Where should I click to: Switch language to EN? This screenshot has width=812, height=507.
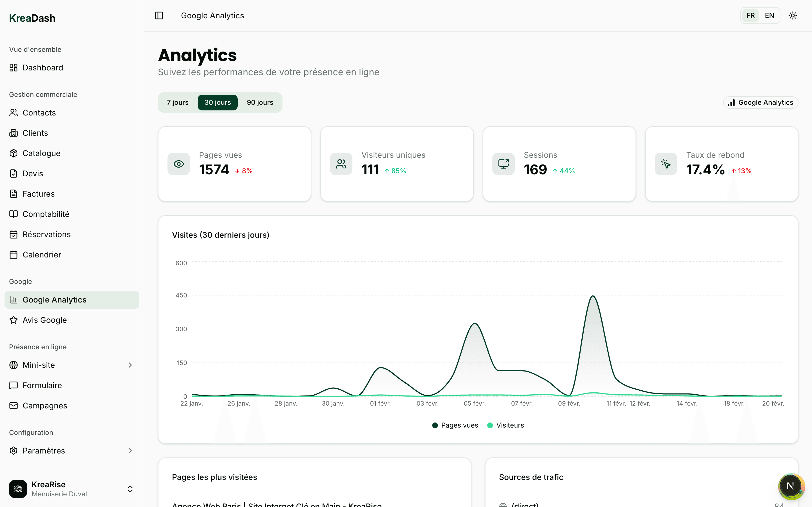[769, 15]
